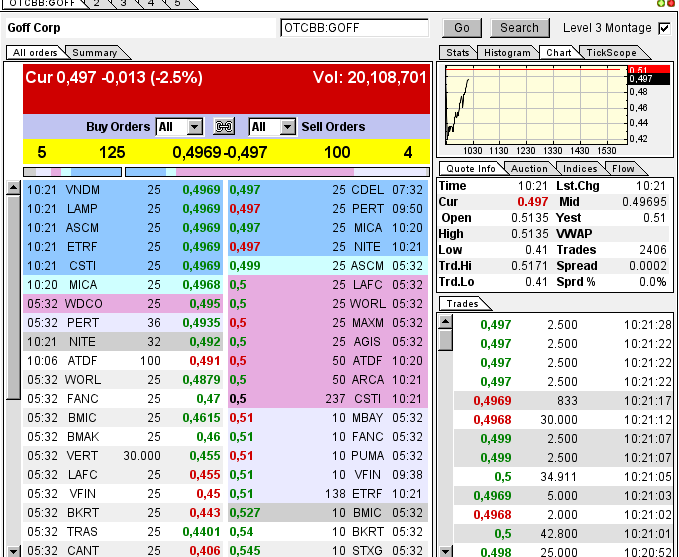Image resolution: width=679 pixels, height=557 pixels.
Task: Click the Trades list scrollbar thumb
Action: pos(446,340)
